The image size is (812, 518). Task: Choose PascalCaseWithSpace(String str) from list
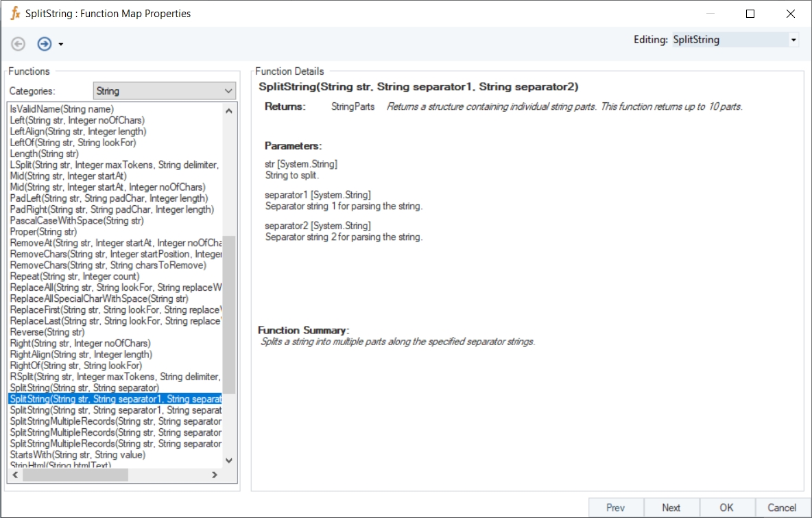coord(77,221)
